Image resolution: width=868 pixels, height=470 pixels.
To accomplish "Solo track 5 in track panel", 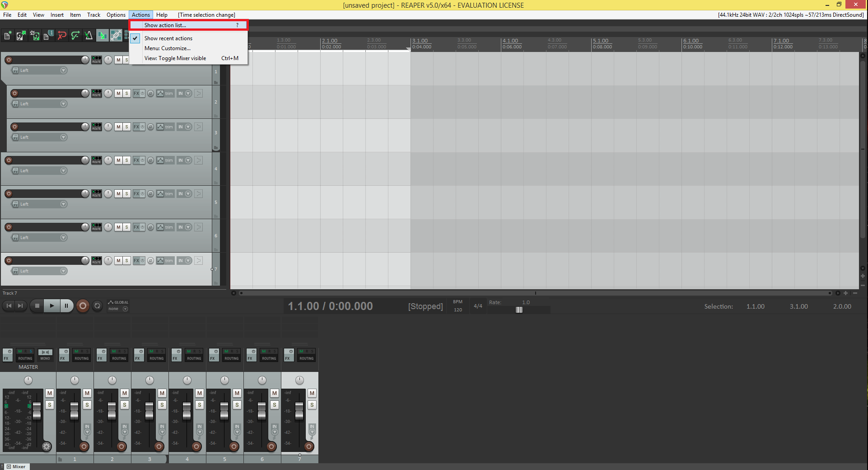I will point(126,194).
